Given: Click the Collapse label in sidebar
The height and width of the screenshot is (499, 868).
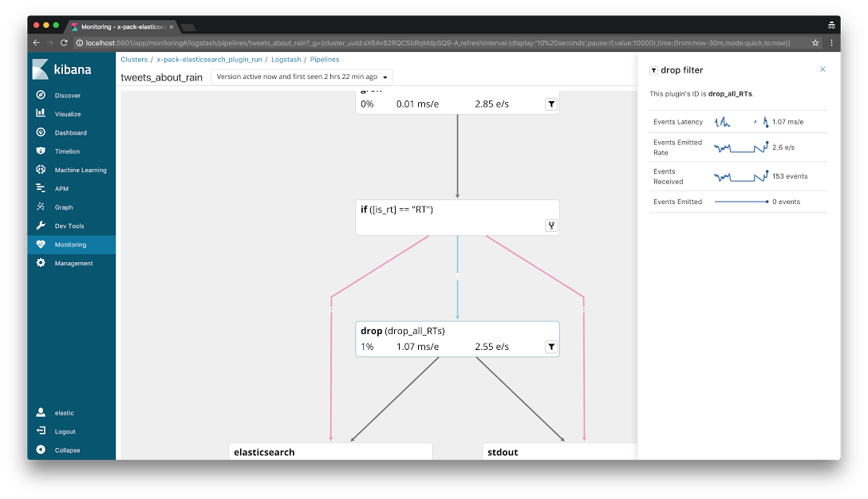Looking at the screenshot, I should (x=67, y=450).
